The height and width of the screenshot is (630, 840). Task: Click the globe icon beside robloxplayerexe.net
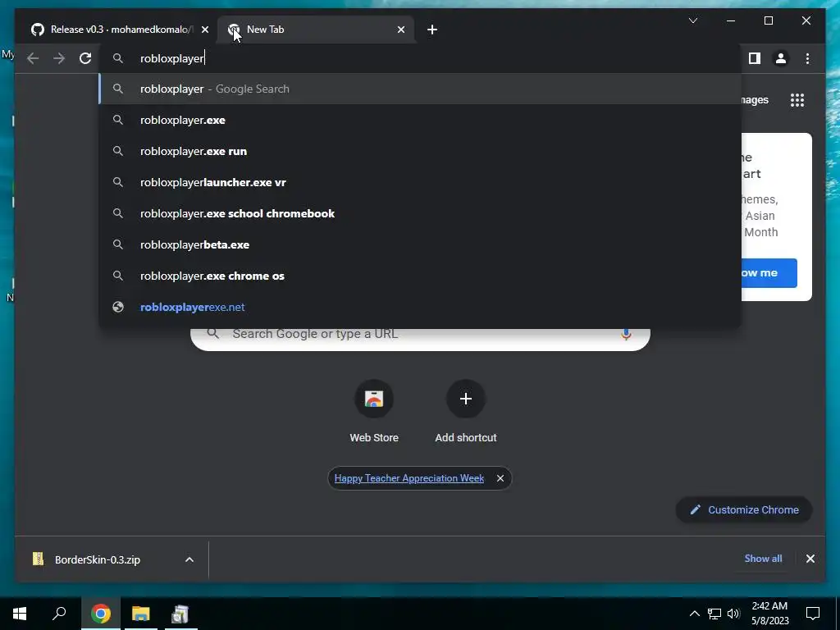point(118,307)
